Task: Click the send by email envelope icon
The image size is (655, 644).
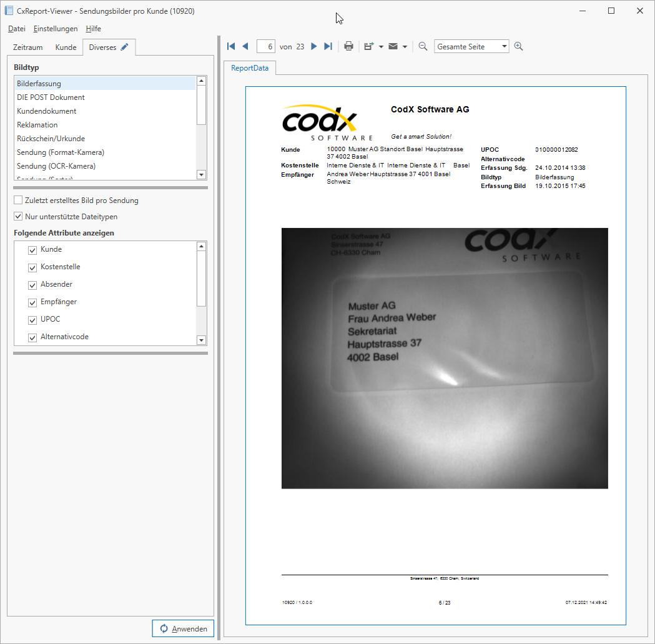Action: 393,46
